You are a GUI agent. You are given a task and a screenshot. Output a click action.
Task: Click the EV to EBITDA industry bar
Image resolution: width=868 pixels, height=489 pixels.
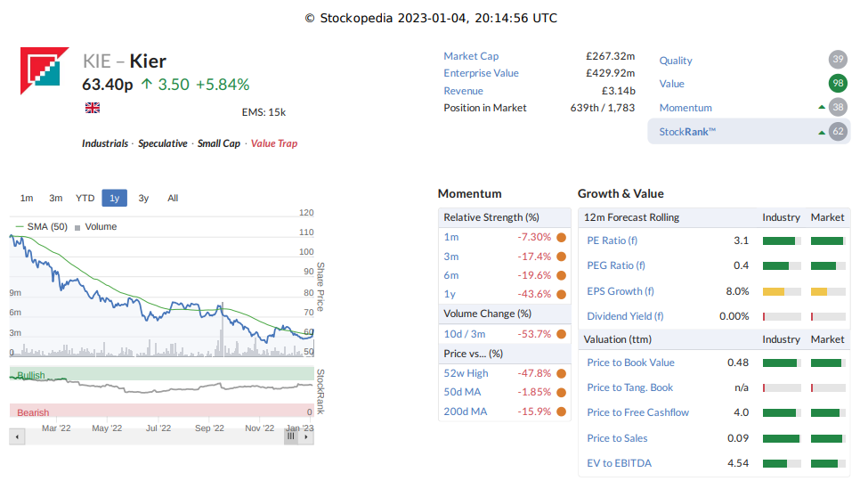[x=782, y=463]
